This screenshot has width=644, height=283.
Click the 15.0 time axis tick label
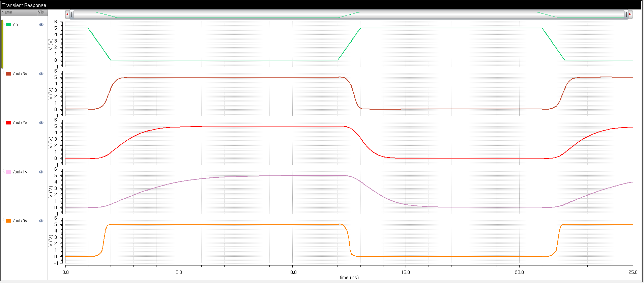(406, 272)
